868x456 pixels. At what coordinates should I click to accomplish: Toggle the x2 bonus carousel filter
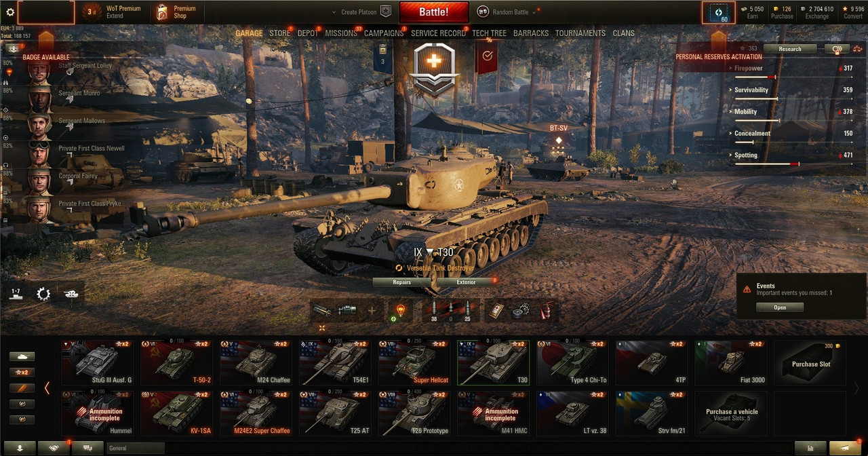22,372
